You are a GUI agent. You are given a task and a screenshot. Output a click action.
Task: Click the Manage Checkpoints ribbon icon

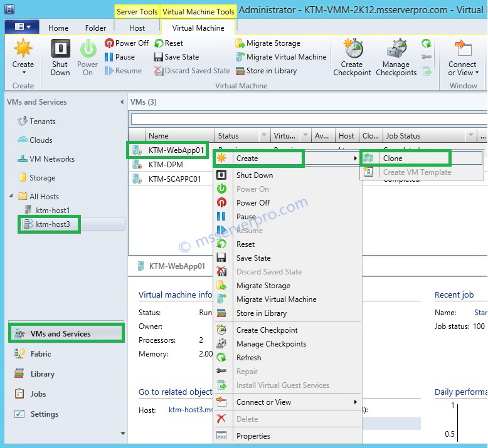pos(396,48)
